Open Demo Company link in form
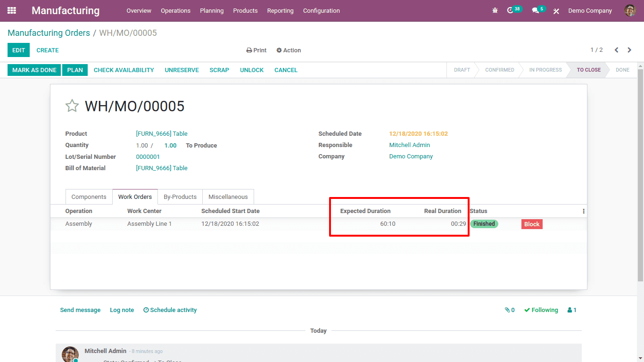Viewport: 644px width, 362px height. point(411,156)
